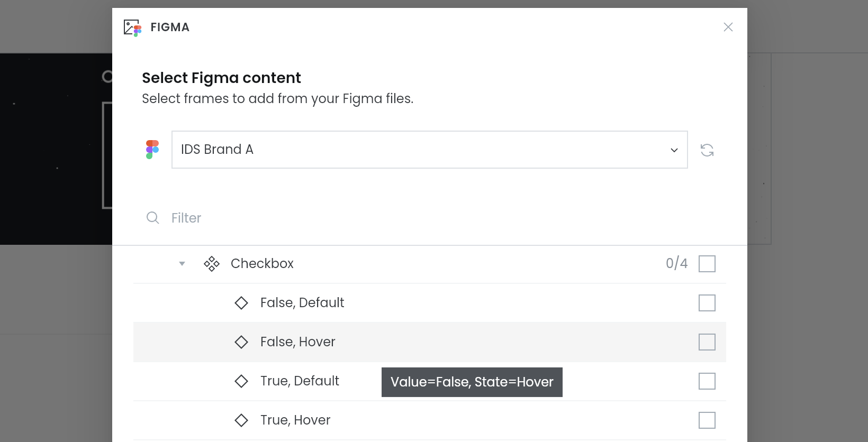This screenshot has height=442, width=868.
Task: Click the 0/4 selection count
Action: click(x=677, y=263)
